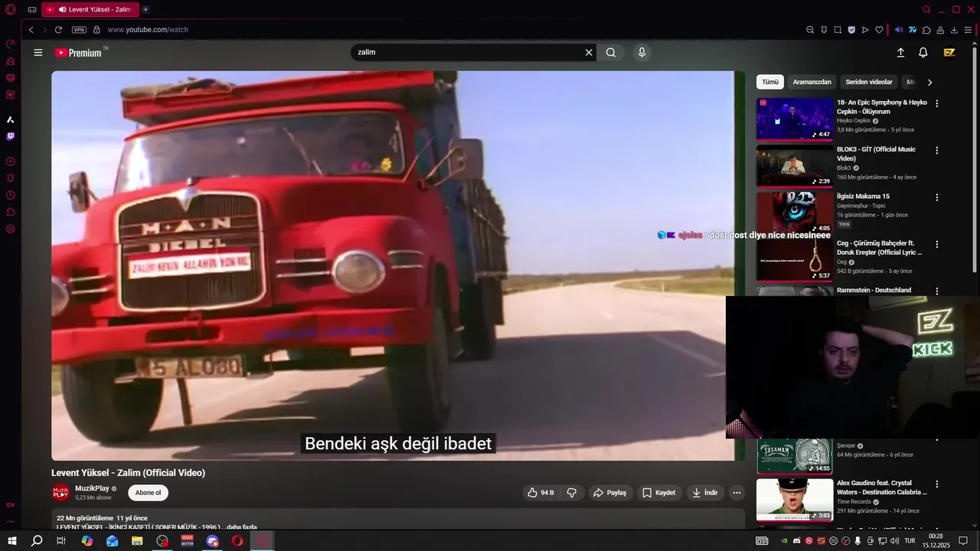Open Opera browser taskbar icon
Screen dimensions: 980x551
point(237,541)
